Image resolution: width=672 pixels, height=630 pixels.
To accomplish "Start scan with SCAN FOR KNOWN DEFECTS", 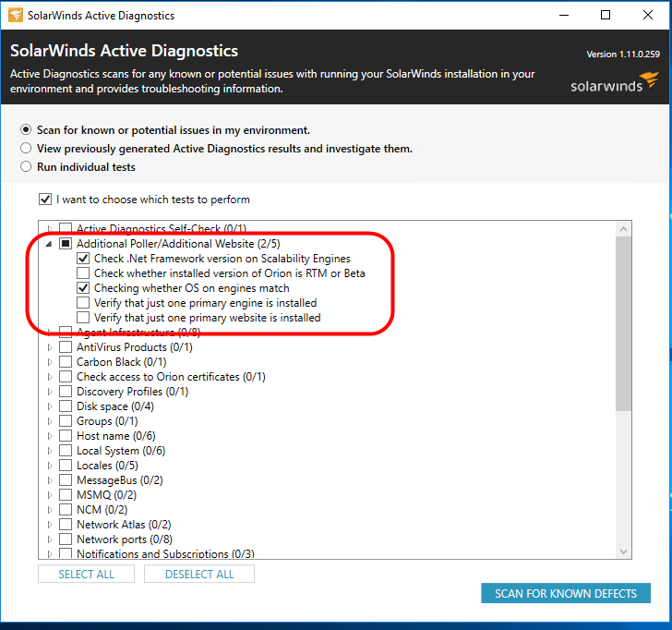I will (x=566, y=594).
